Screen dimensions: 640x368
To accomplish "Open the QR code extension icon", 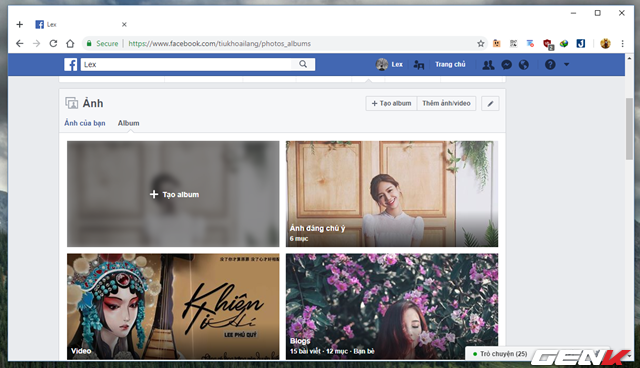I will point(513,43).
